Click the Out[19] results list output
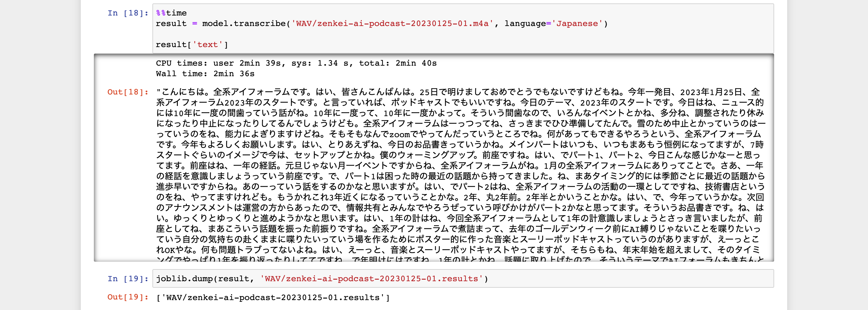 click(x=273, y=298)
